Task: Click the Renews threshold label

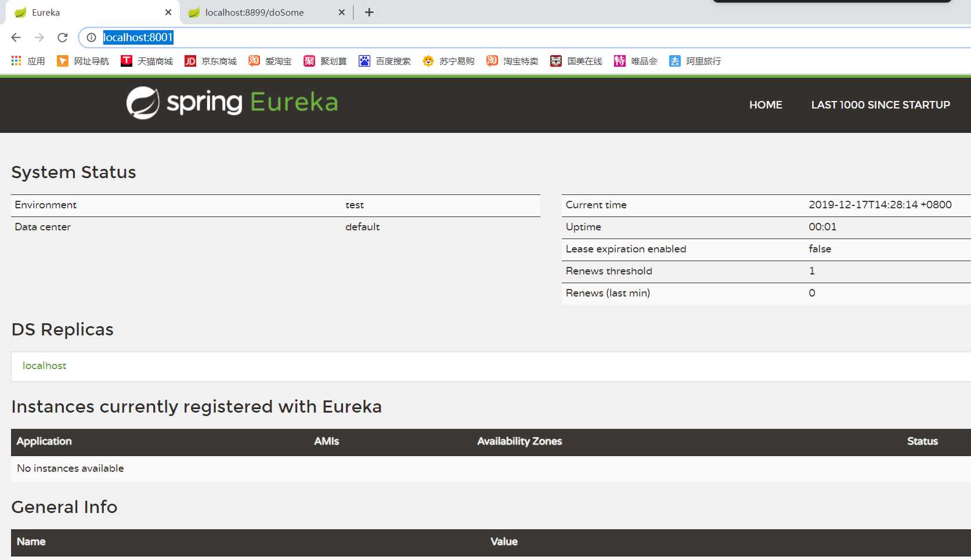Action: [609, 271]
